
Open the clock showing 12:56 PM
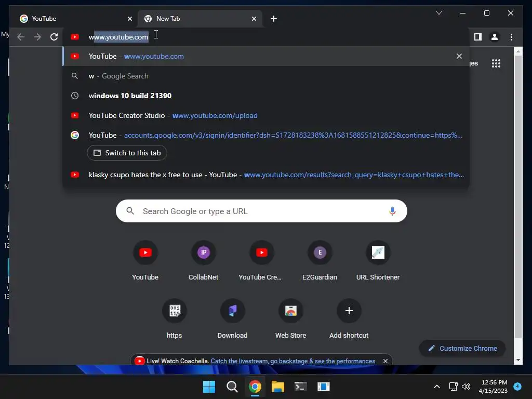tap(493, 387)
